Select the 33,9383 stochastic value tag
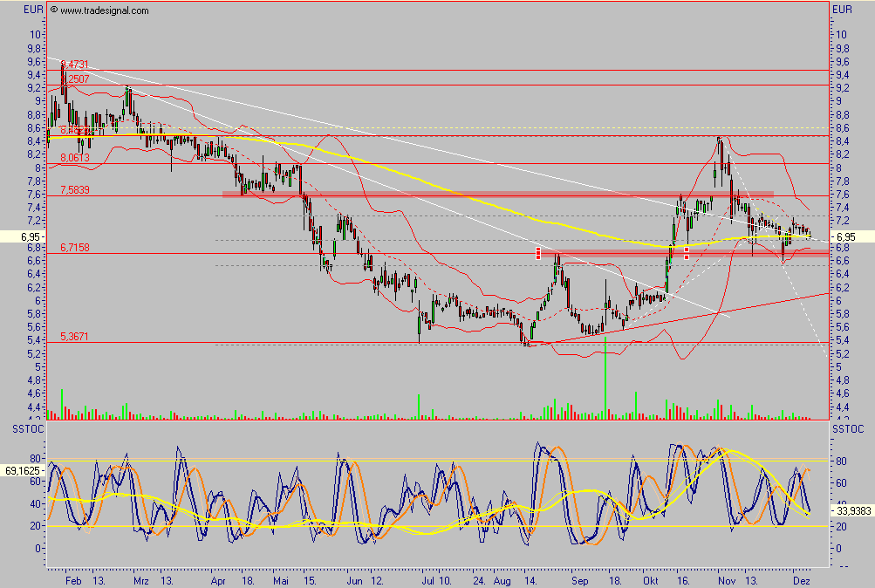The height and width of the screenshot is (588, 875). [851, 510]
